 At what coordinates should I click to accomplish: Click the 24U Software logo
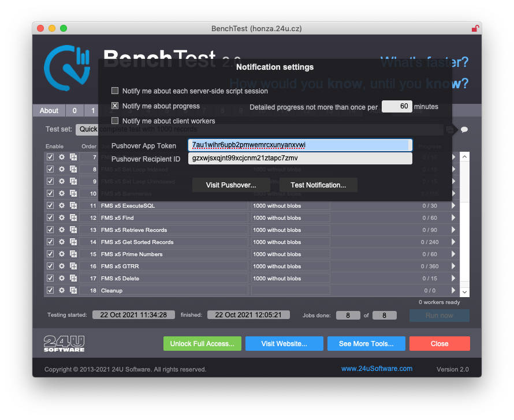click(x=64, y=344)
